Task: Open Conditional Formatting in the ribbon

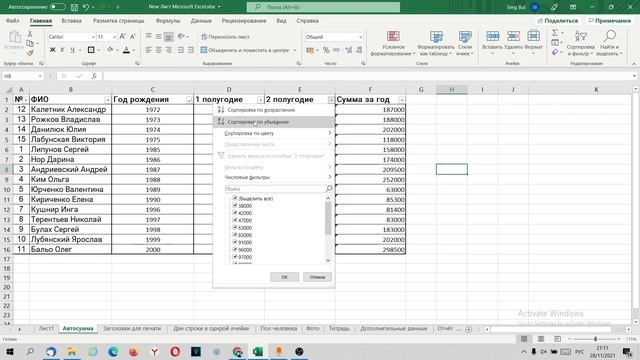Action: [x=393, y=43]
